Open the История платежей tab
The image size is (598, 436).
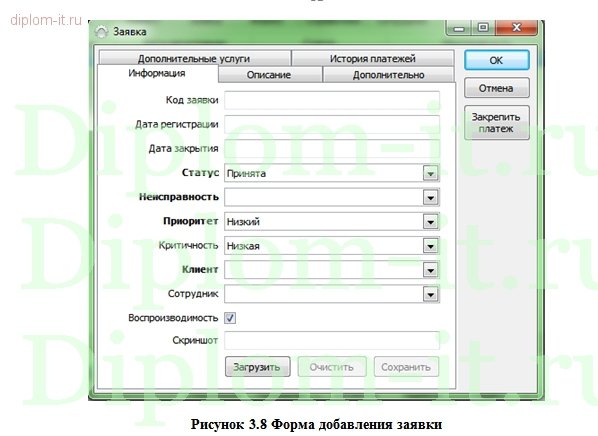point(373,58)
